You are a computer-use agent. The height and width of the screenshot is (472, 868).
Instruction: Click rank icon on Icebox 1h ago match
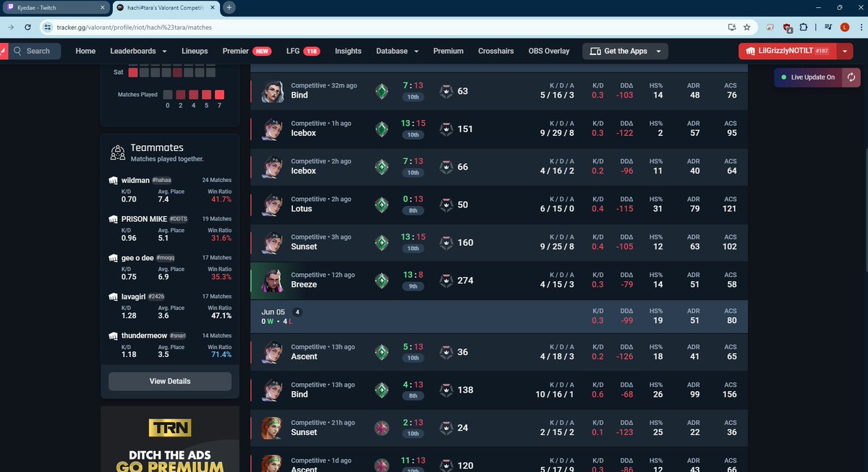[x=381, y=129]
